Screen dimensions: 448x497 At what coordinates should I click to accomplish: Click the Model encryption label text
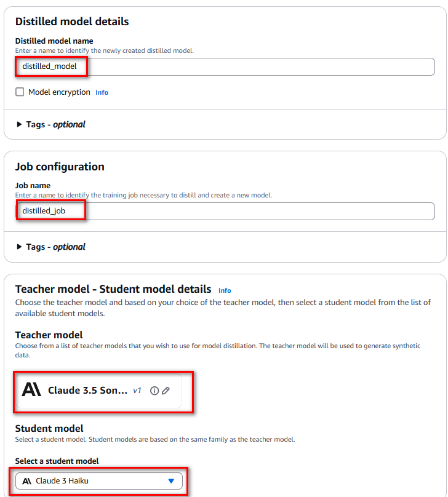coord(59,92)
